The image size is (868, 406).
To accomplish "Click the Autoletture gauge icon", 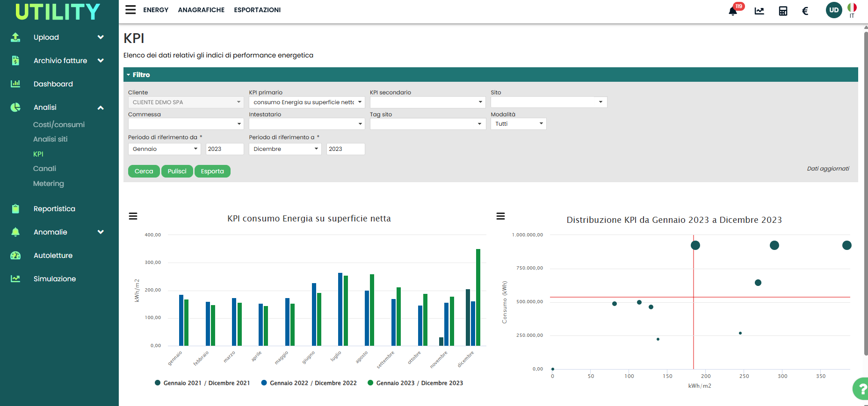I will 15,256.
